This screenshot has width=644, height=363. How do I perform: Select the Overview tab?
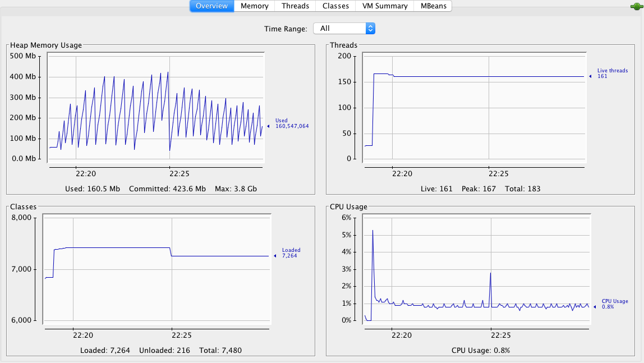point(212,6)
